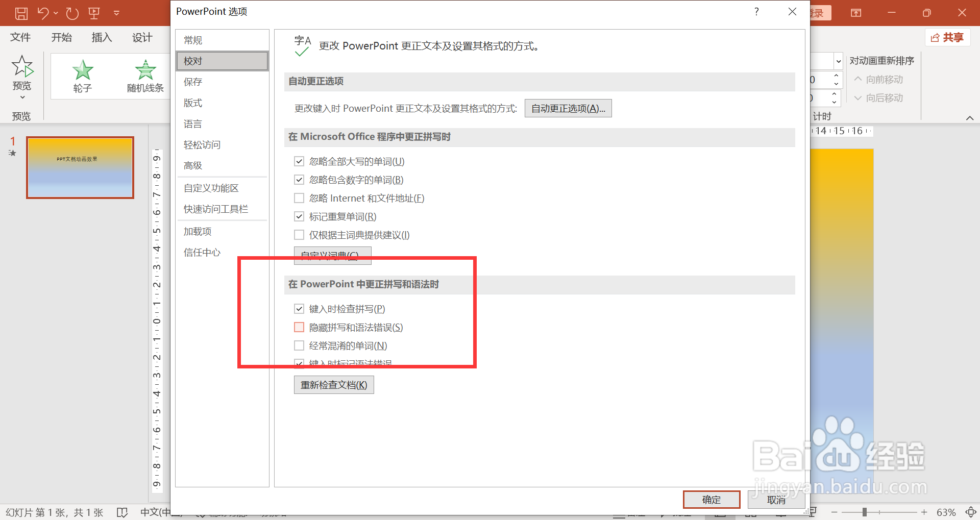Switch to the 插入 ribbon tab

tap(102, 37)
